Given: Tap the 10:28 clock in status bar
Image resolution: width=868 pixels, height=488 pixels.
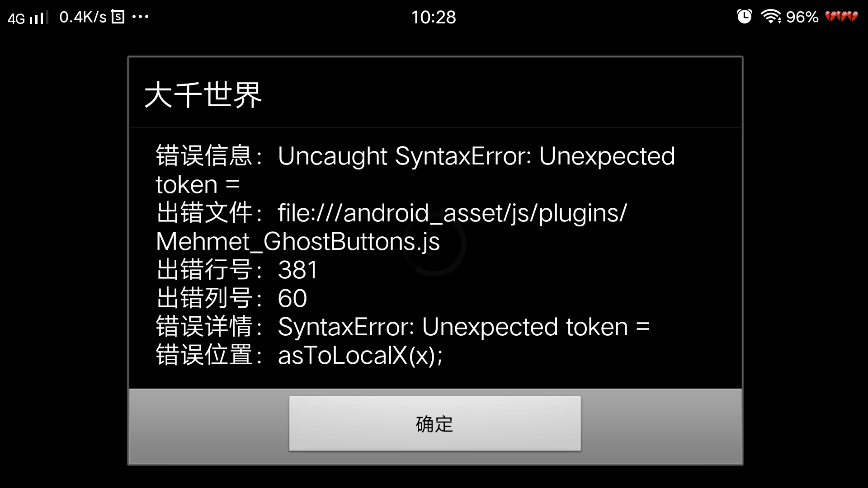Looking at the screenshot, I should click(x=434, y=17).
